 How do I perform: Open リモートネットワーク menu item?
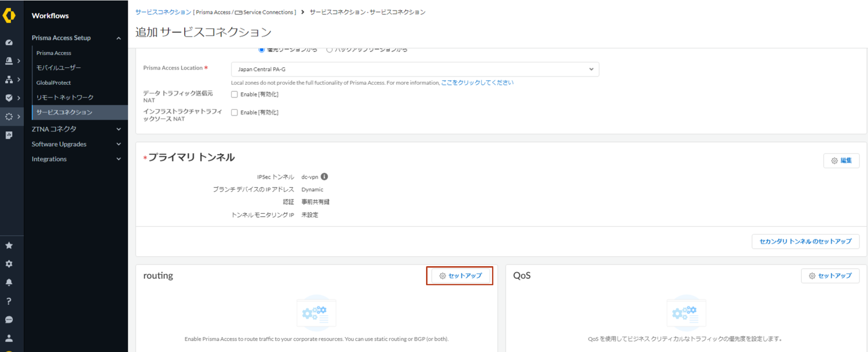(65, 98)
